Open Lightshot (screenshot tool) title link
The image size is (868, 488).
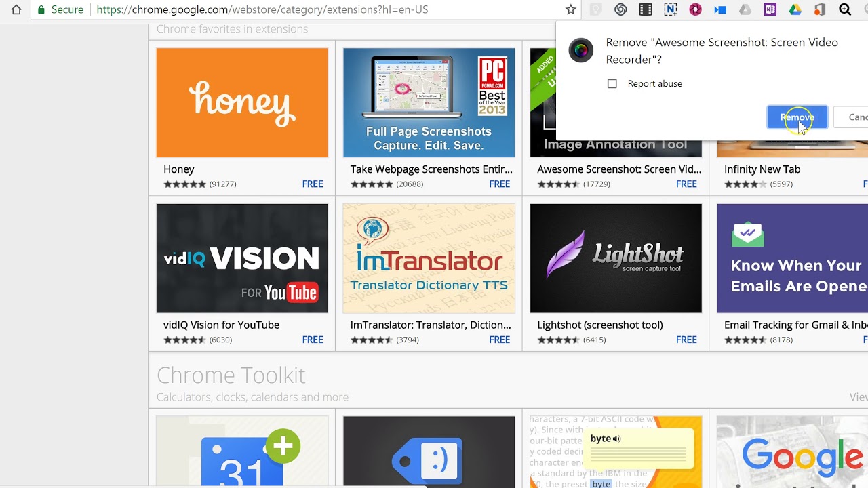click(600, 325)
